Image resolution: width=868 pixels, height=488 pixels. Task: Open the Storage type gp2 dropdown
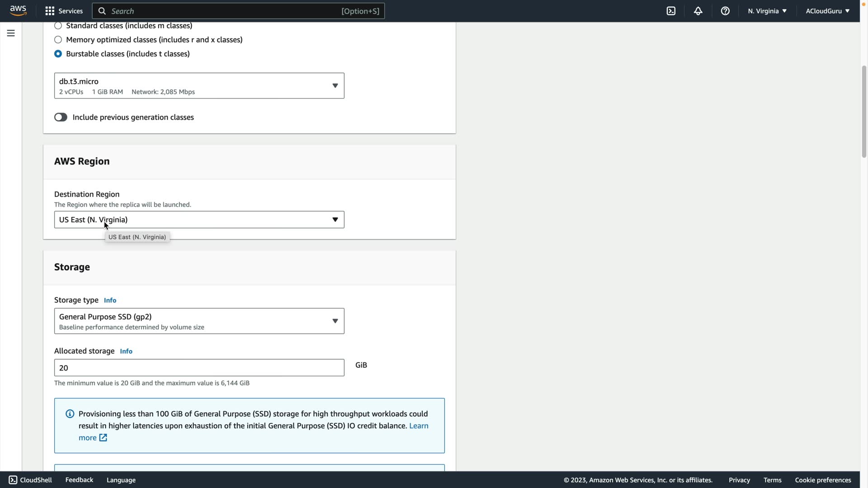click(199, 321)
